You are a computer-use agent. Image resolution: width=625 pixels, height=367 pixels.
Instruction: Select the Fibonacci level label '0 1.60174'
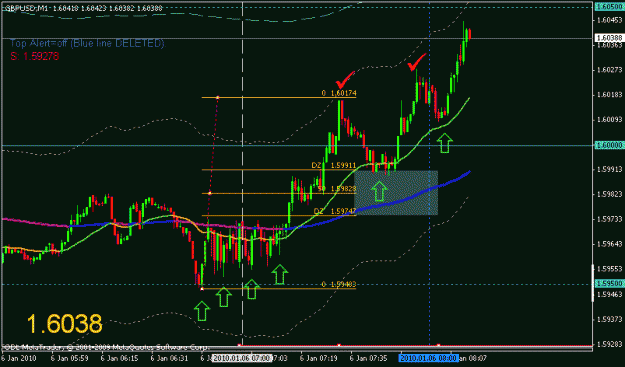(339, 93)
